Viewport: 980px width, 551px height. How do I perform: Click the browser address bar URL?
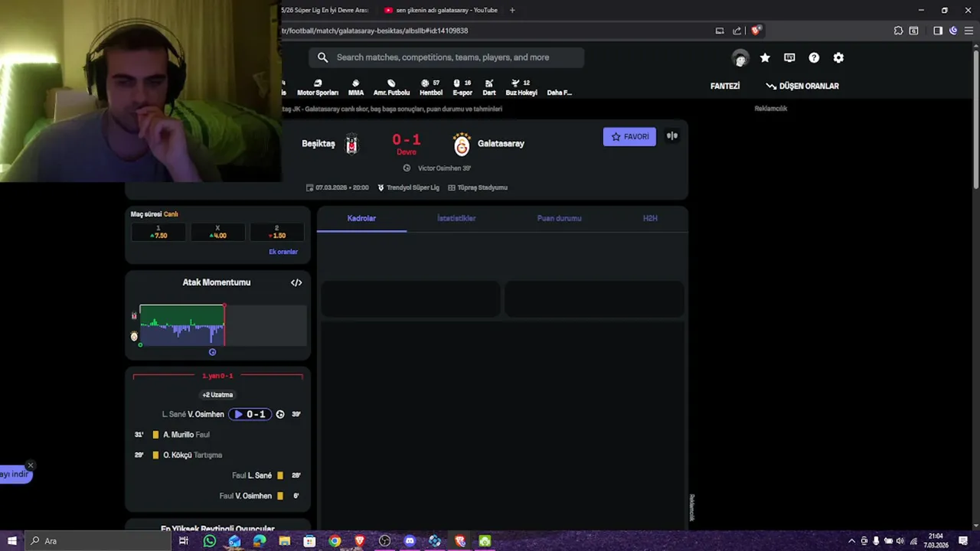pos(375,31)
